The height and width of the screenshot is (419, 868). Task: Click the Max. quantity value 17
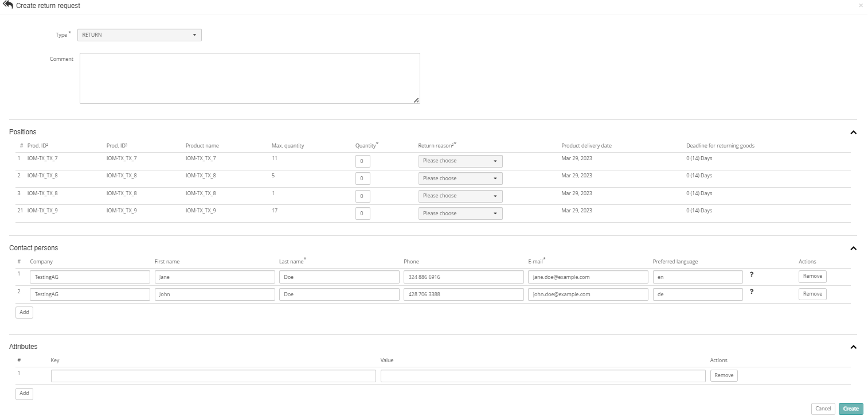pyautogui.click(x=275, y=211)
